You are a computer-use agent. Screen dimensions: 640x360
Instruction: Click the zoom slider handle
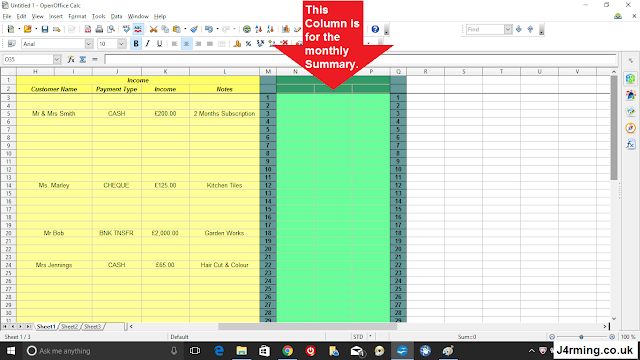click(581, 337)
